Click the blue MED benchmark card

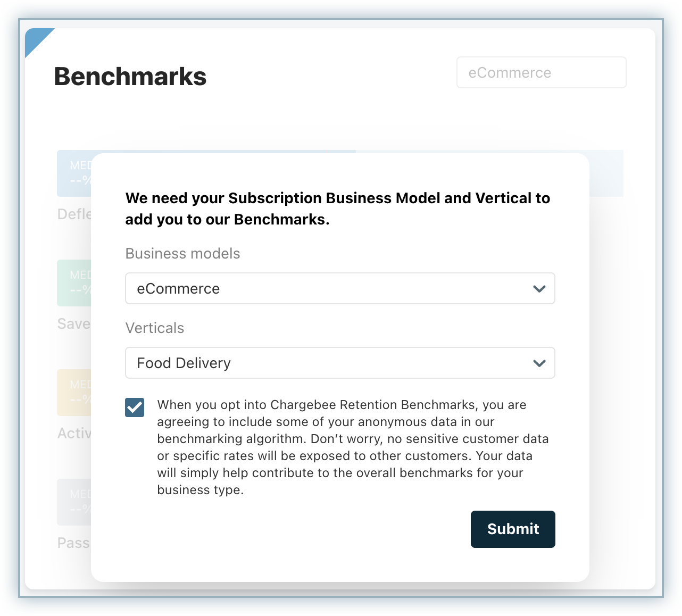coord(74,173)
